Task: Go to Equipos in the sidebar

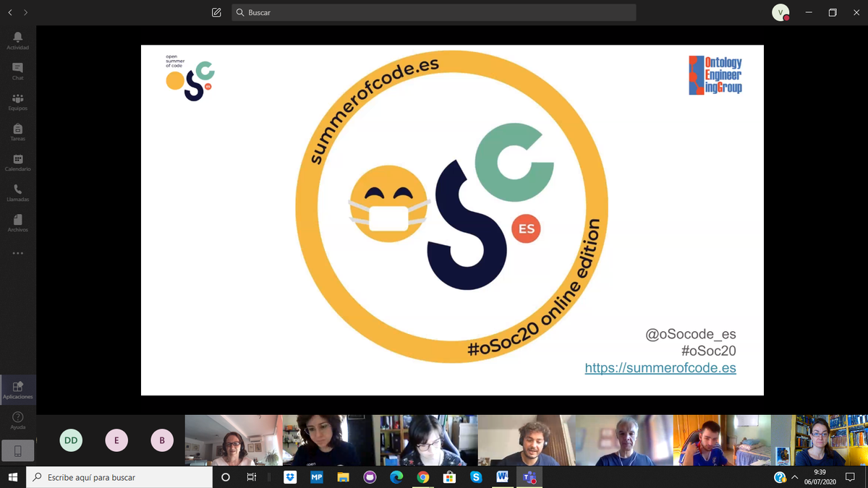Action: pos(18,101)
